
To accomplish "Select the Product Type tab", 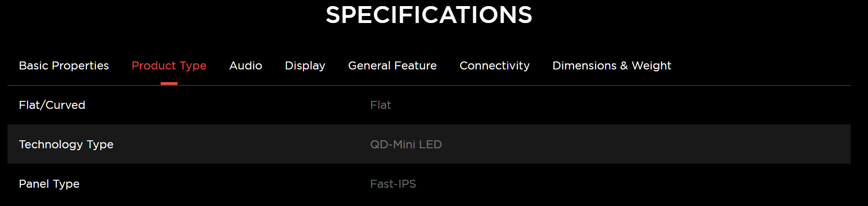I will click(169, 66).
